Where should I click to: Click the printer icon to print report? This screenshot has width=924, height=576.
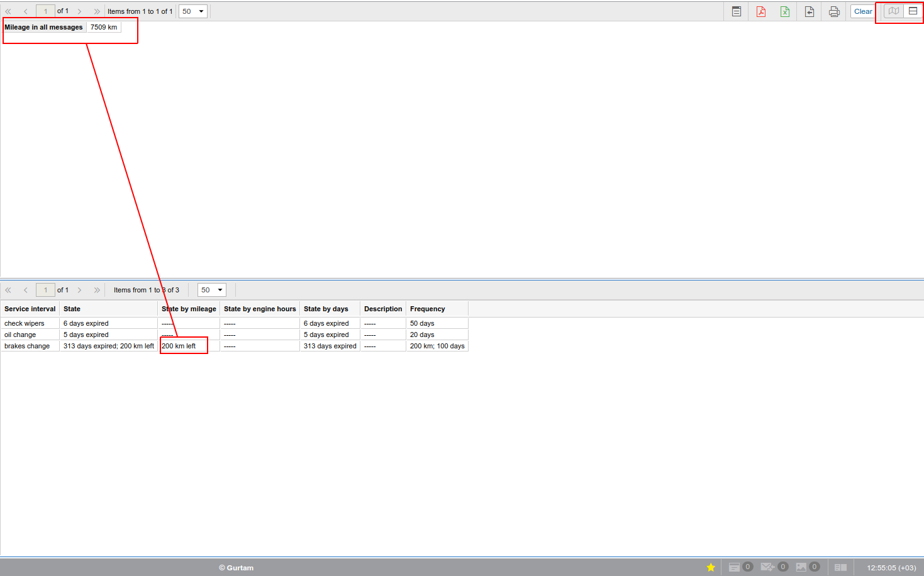click(x=834, y=11)
